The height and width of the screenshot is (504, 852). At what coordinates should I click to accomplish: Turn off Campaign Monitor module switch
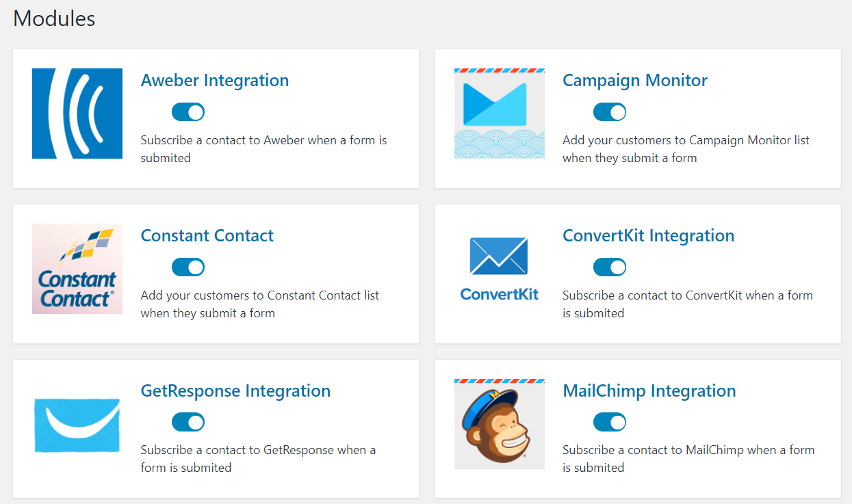pos(610,112)
